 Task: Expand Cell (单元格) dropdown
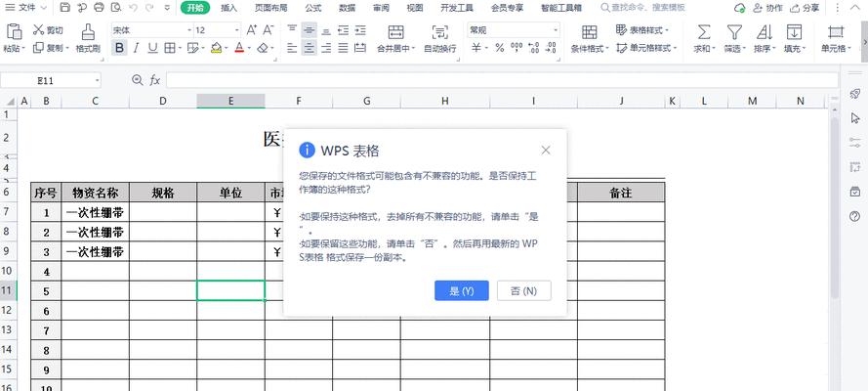pos(849,48)
